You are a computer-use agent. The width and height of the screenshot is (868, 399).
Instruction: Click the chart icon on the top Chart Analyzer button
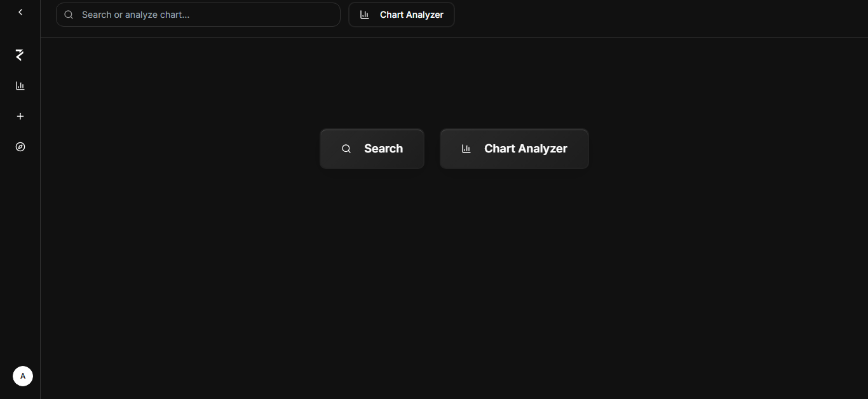click(x=364, y=14)
